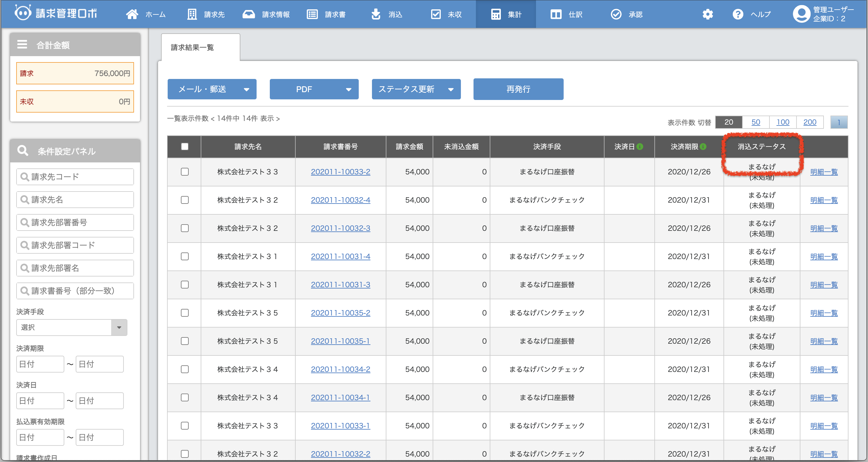Check row for invoice 202011-10032-3

185,228
